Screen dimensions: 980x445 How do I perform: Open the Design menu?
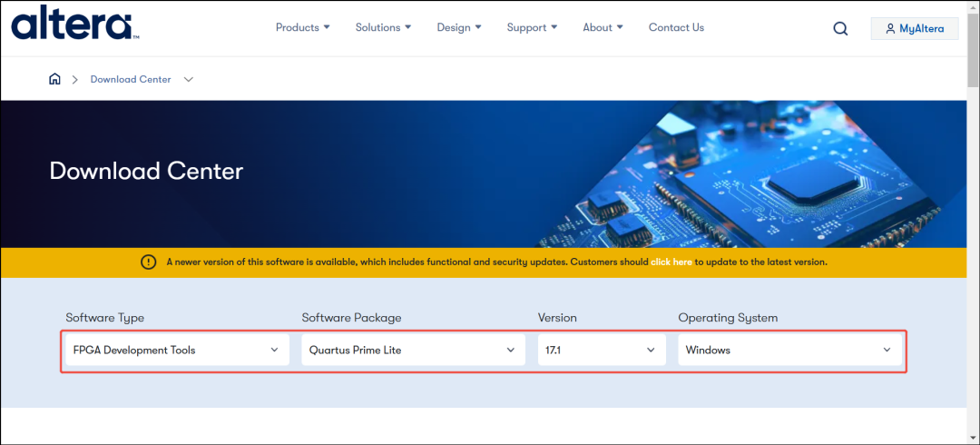[459, 27]
